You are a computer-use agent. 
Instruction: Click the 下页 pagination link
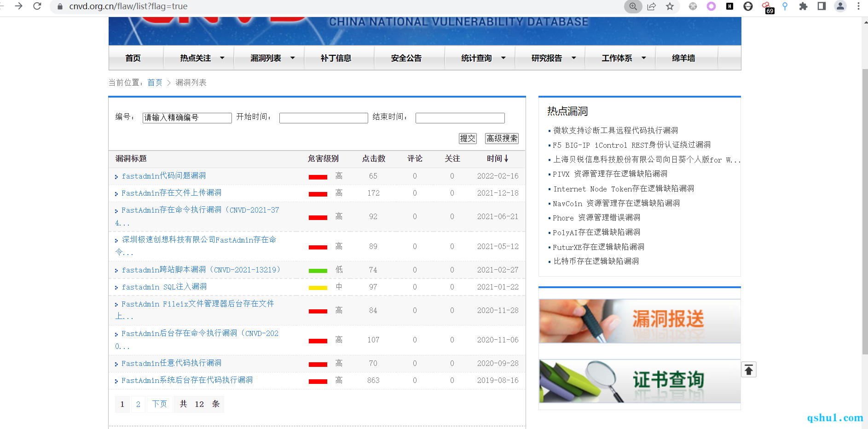coord(160,404)
